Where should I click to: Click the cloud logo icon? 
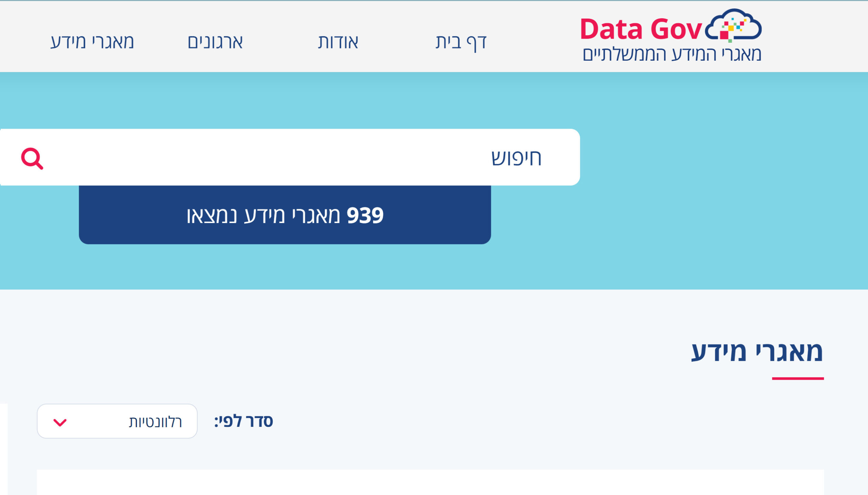[733, 25]
